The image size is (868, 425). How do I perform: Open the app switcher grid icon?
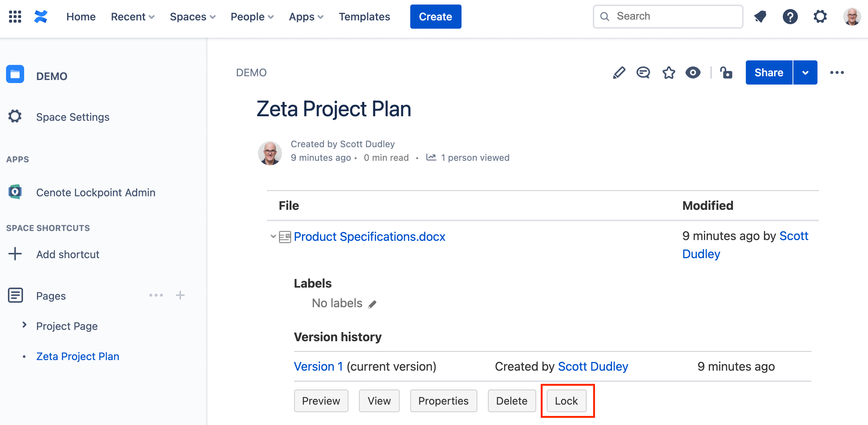[x=15, y=17]
